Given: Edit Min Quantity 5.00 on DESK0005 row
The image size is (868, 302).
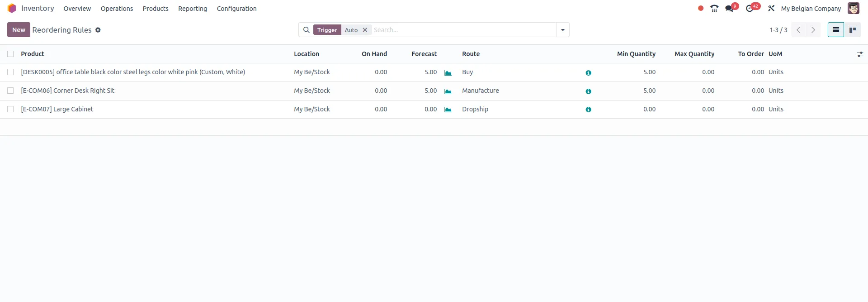Looking at the screenshot, I should (649, 72).
